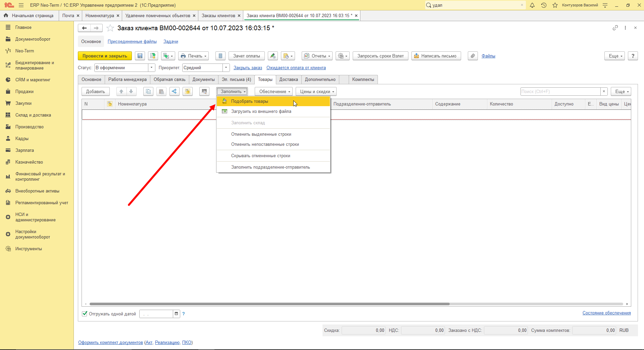
Task: Click the post document icon next to save
Action: (153, 56)
